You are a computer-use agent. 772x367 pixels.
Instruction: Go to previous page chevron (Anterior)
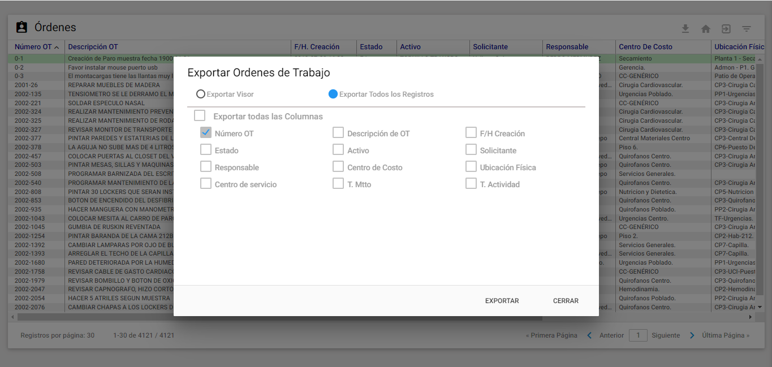click(589, 335)
